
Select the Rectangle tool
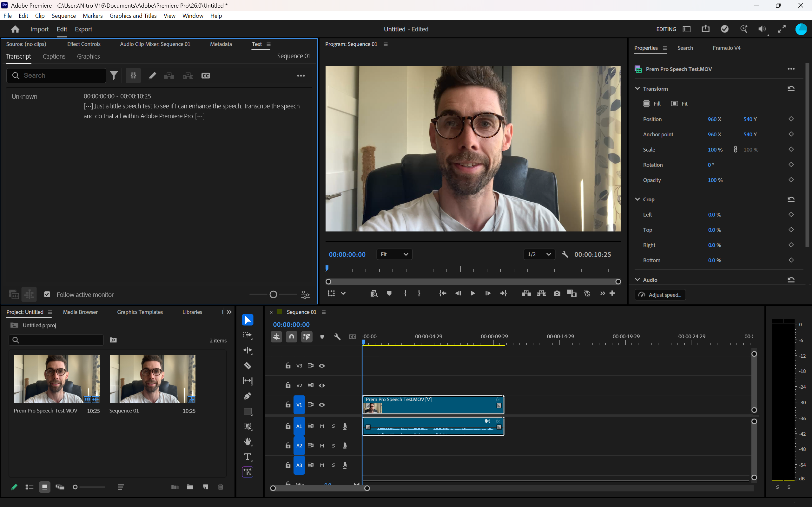coord(248,412)
